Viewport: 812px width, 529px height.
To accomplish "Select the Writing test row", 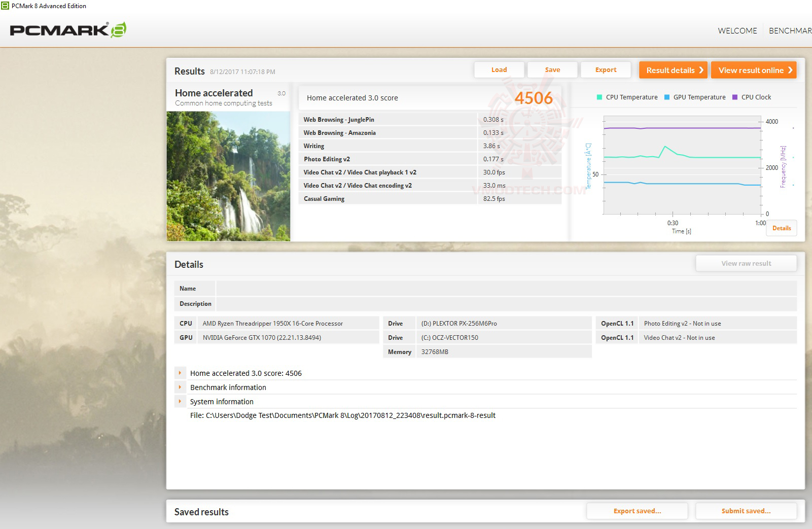I will (430, 146).
